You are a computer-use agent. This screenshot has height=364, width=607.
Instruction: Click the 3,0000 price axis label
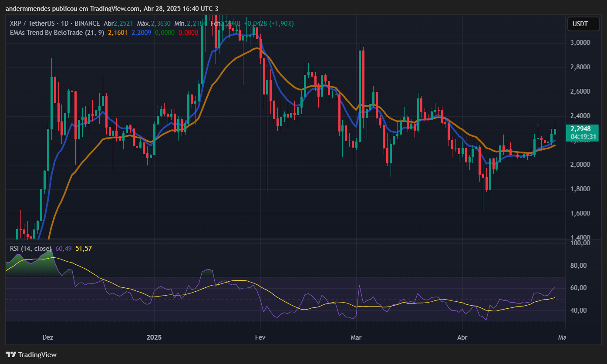tap(580, 43)
